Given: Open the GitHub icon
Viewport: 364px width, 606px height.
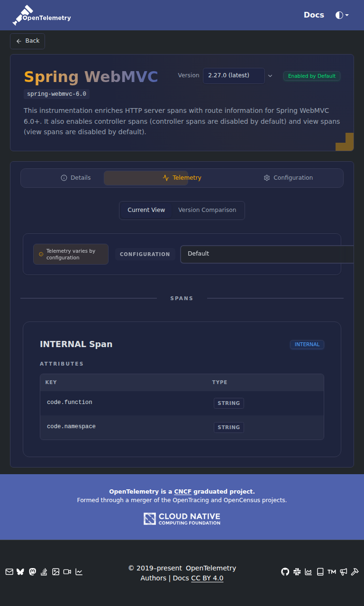Looking at the screenshot, I should point(285,572).
